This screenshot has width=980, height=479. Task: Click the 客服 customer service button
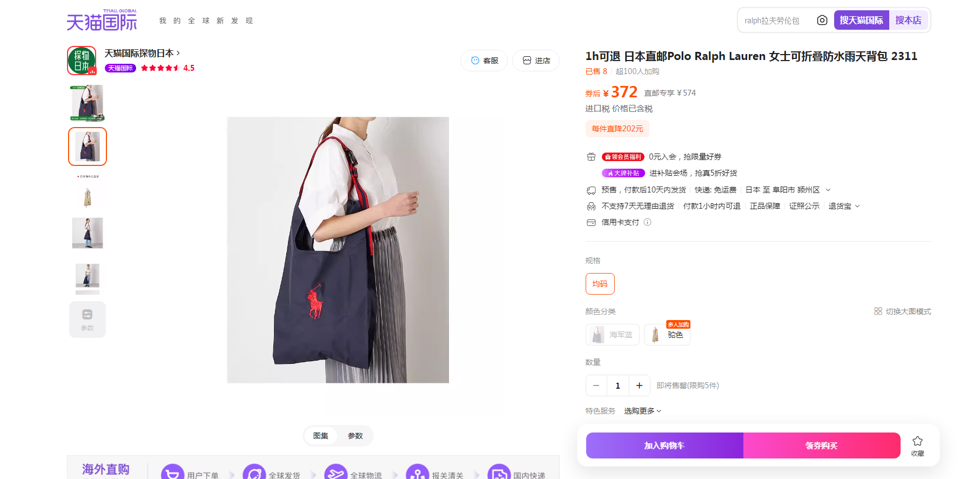tap(484, 61)
